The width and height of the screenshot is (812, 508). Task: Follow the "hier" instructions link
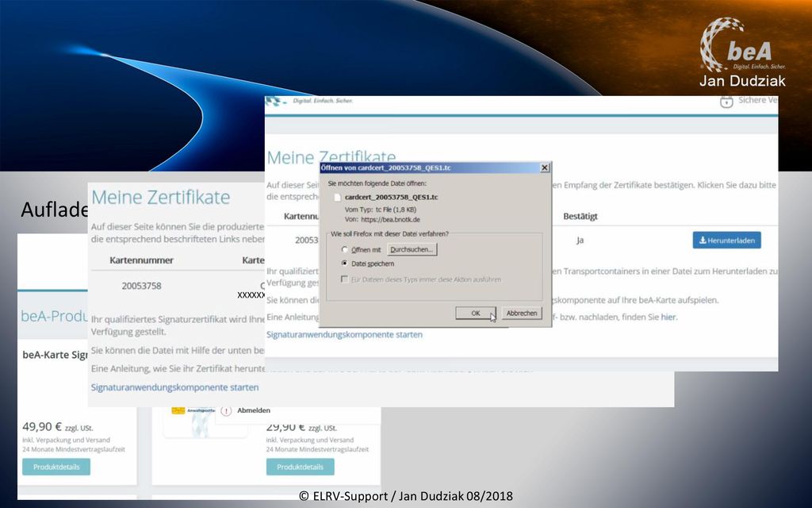(x=668, y=317)
